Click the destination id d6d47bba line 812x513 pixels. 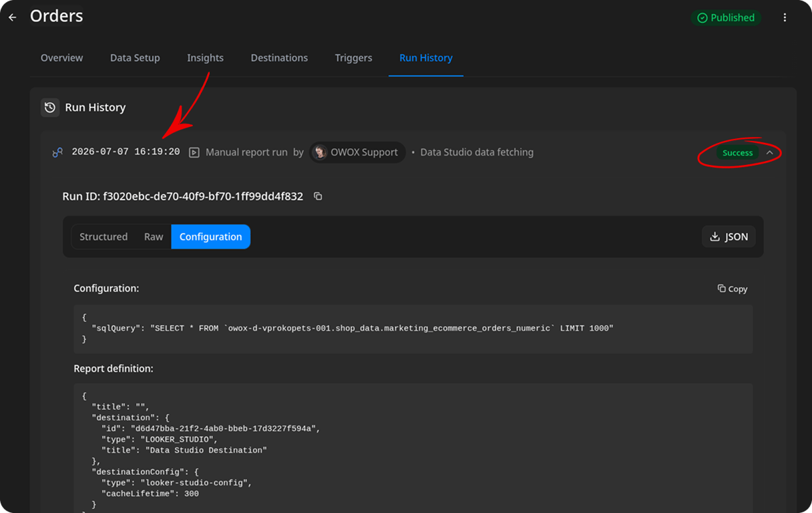(x=211, y=429)
